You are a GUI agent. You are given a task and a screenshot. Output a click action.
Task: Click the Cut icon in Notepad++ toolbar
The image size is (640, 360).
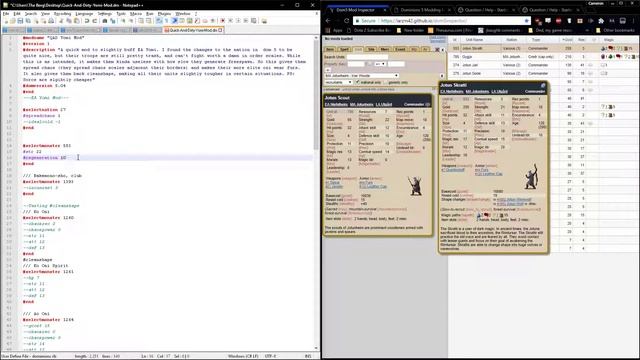click(x=61, y=20)
